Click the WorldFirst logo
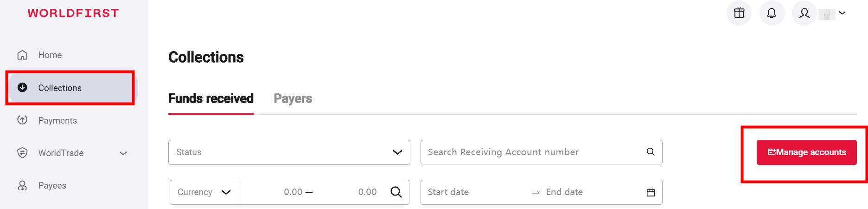 click(x=73, y=13)
